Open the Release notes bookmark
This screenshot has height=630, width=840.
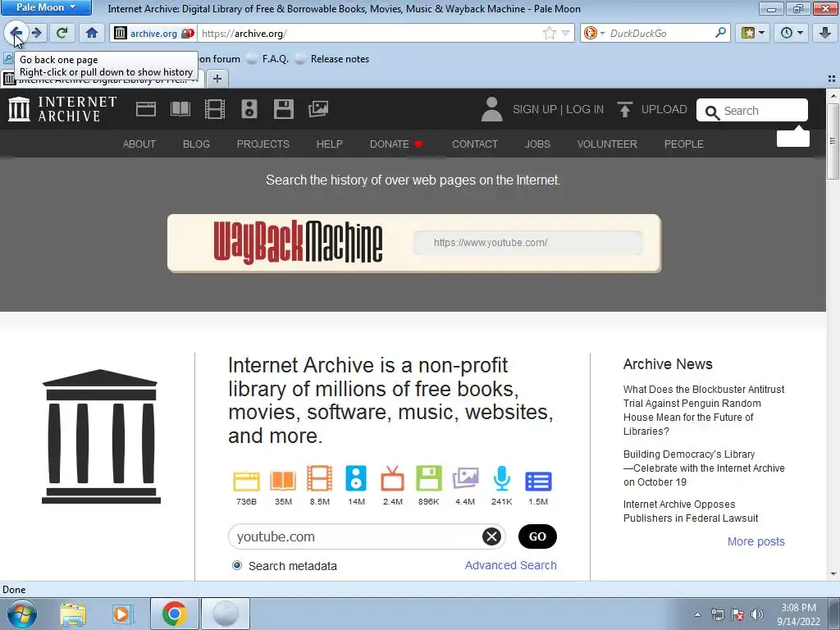pos(333,59)
